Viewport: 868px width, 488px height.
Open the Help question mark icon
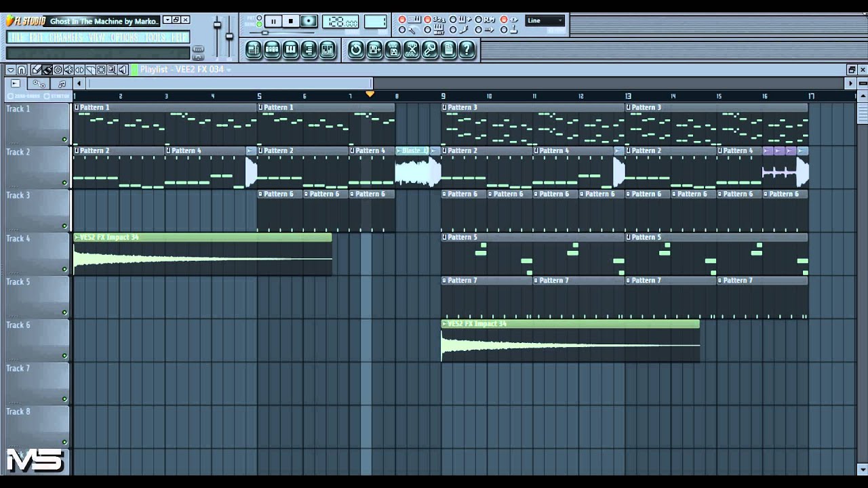pyautogui.click(x=467, y=49)
